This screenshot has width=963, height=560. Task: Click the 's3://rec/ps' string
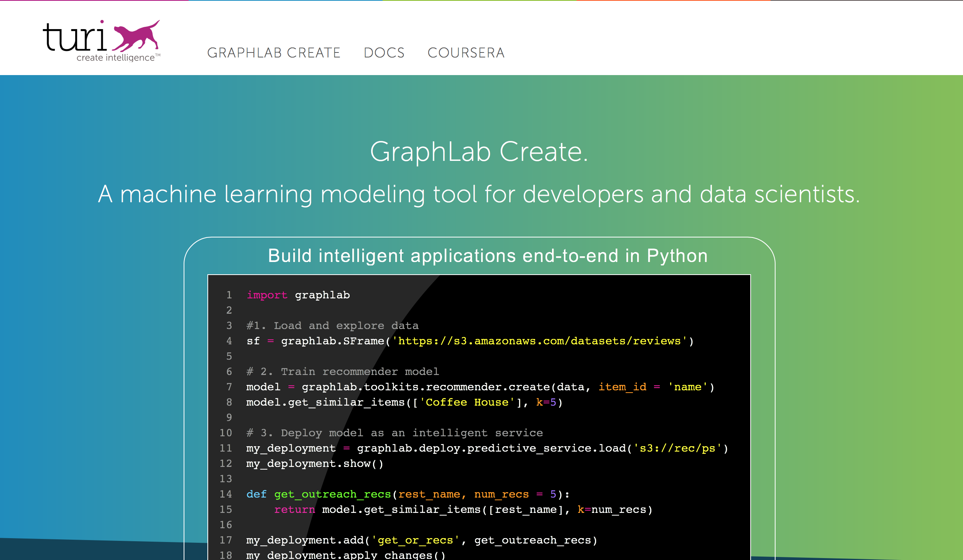pos(677,448)
